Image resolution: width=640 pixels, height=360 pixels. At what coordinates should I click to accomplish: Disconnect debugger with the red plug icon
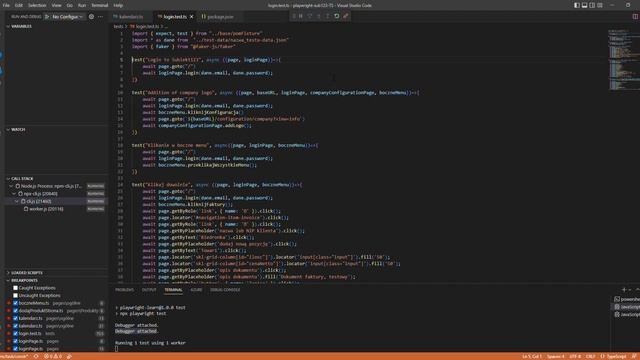coord(346,16)
